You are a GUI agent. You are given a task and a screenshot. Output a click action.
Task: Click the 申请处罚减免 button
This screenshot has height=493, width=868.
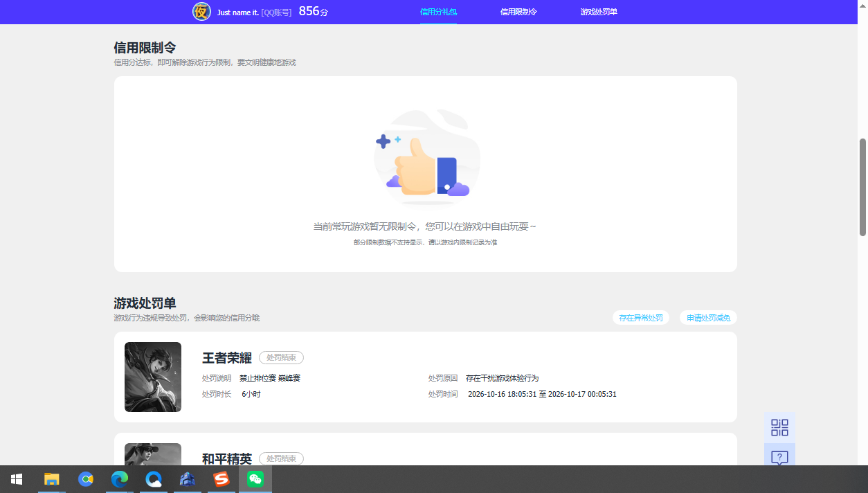(708, 318)
